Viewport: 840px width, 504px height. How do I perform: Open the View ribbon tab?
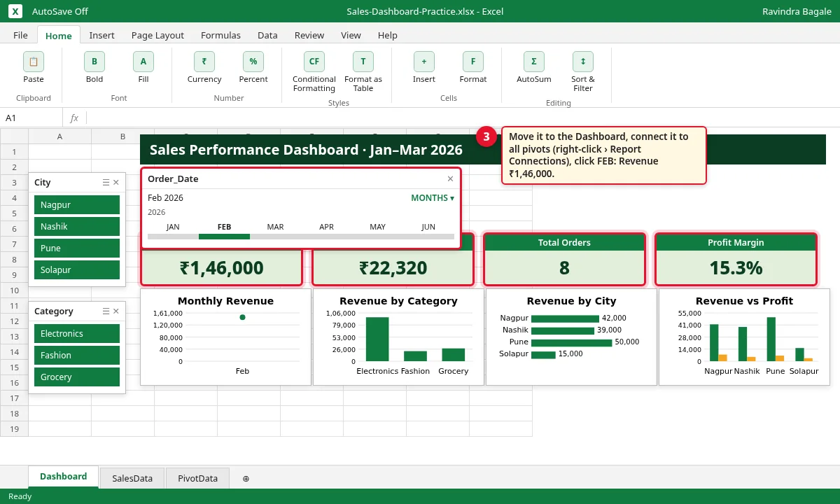tap(351, 35)
